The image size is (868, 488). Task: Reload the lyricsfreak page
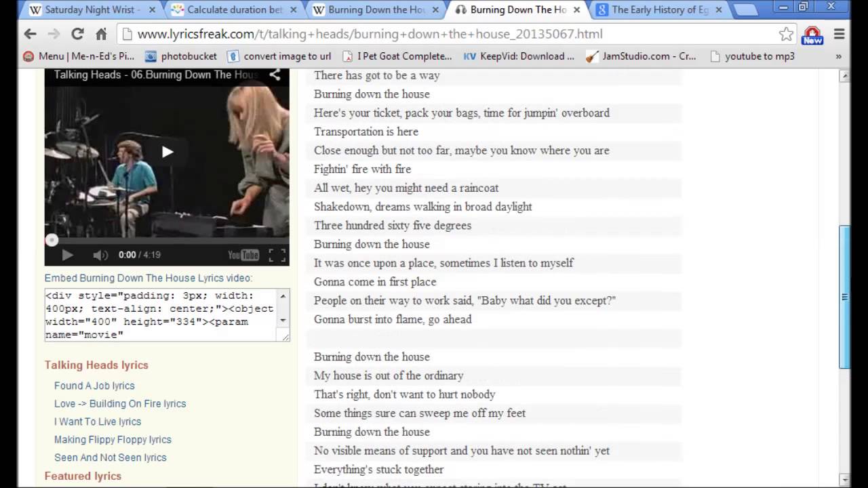[x=77, y=34]
